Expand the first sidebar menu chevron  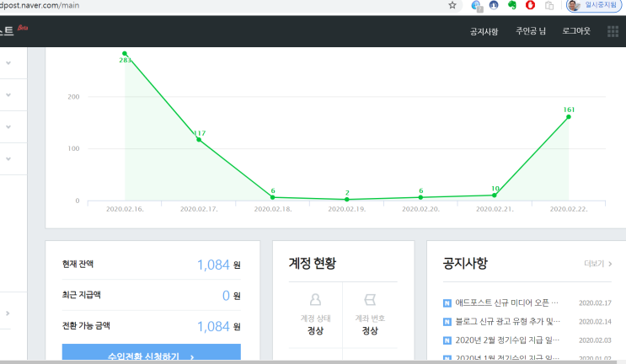8,63
